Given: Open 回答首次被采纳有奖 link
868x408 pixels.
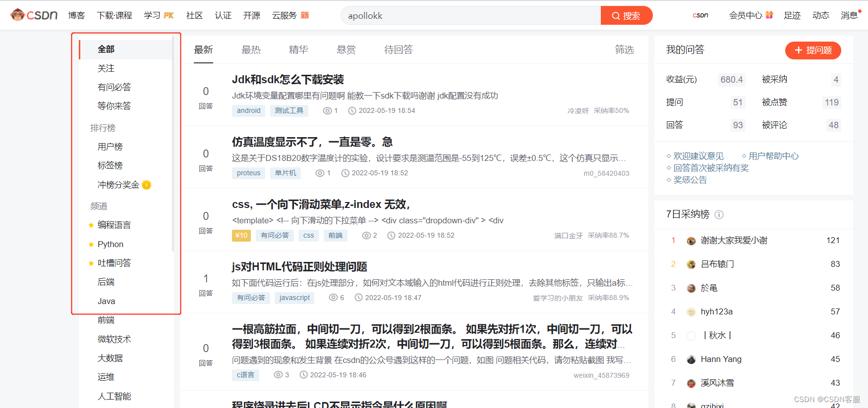Looking at the screenshot, I should [711, 168].
